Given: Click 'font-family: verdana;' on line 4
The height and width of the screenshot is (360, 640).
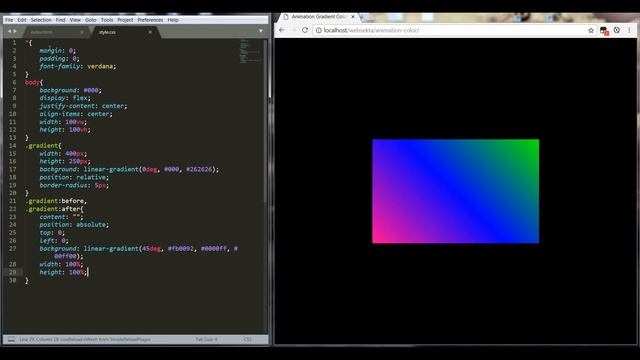Looking at the screenshot, I should click(x=78, y=66).
